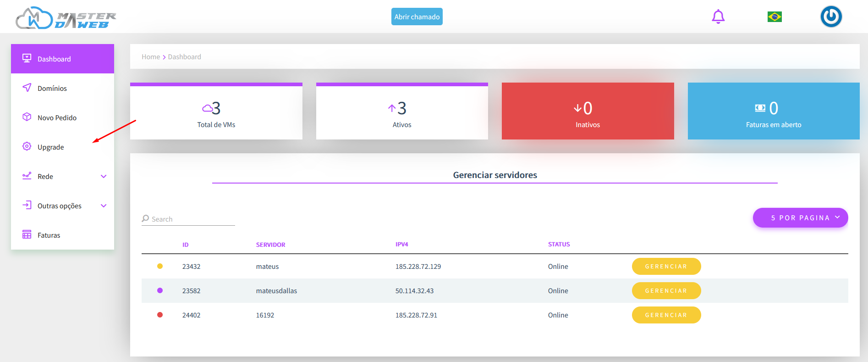This screenshot has width=868, height=362.
Task: Click the Novo Pedido cube icon
Action: click(x=27, y=117)
